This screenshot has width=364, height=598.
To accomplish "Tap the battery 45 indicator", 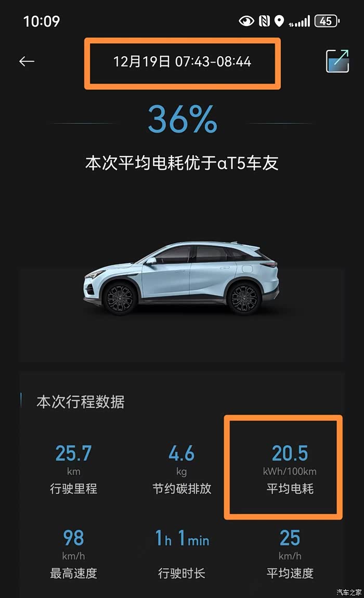I will 327,21.
